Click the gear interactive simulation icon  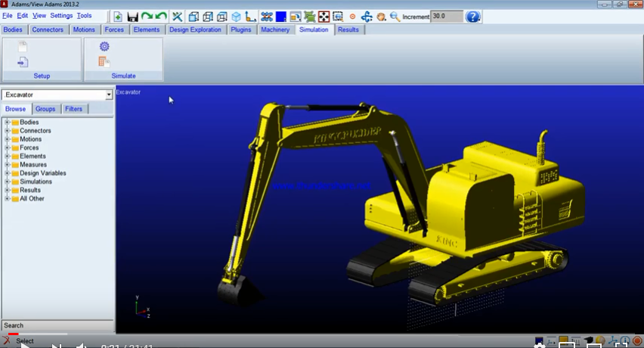click(104, 46)
